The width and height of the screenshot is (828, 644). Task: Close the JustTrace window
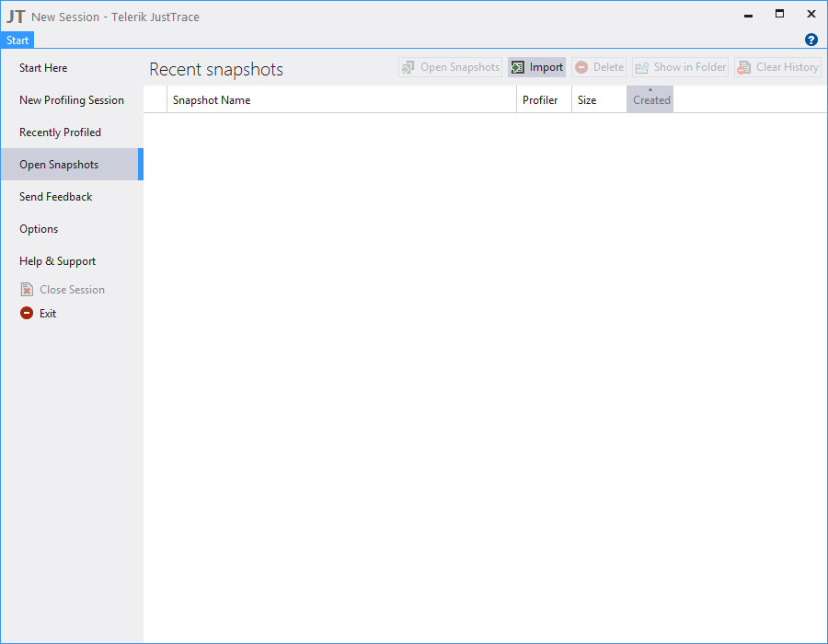(x=811, y=14)
